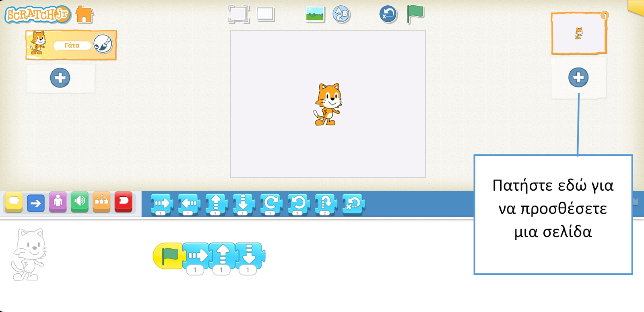Open the yellow trigger blocks category
The width and height of the screenshot is (644, 312).
14,202
